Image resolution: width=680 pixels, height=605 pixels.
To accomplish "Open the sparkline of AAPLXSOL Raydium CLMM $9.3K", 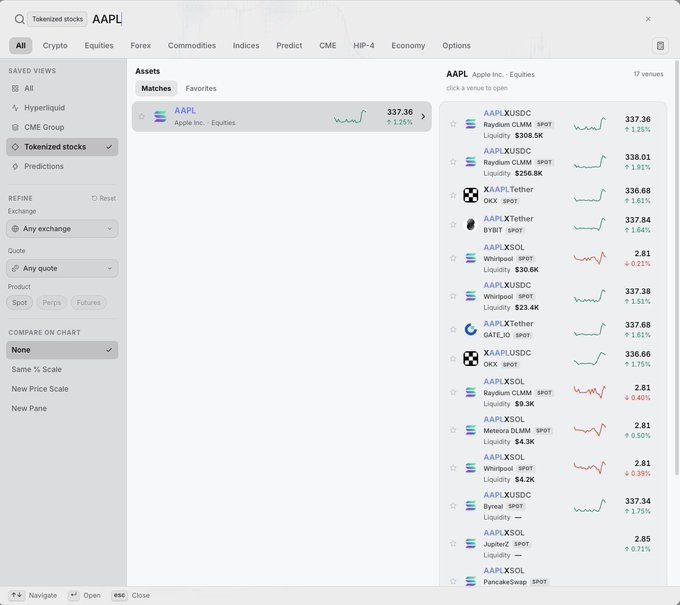I will click(589, 392).
